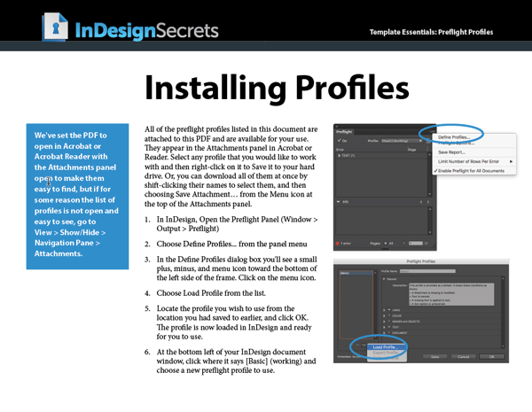Click the profile menu icon below the list
Screen dimensions: 532x412
click(364, 346)
